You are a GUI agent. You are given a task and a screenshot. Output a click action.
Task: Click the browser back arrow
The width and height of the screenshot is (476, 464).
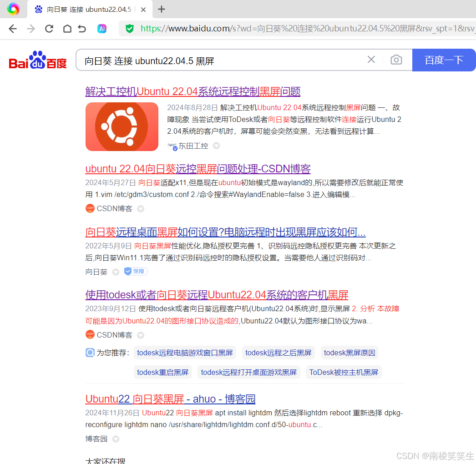[x=13, y=29]
